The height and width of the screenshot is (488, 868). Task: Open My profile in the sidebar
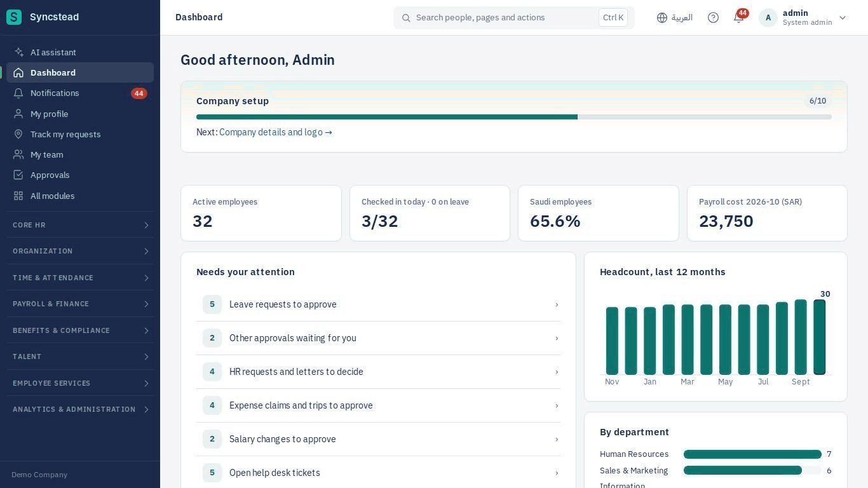click(x=80, y=114)
